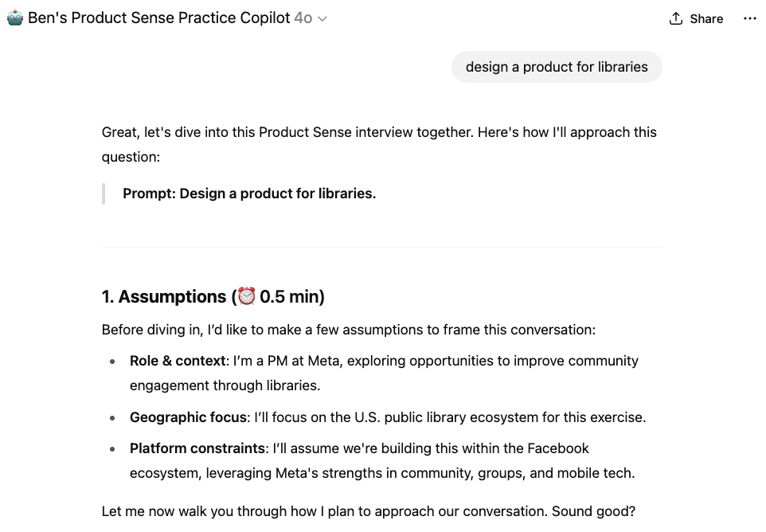
Task: Expand the chevron next to the 4o label
Action: click(322, 18)
